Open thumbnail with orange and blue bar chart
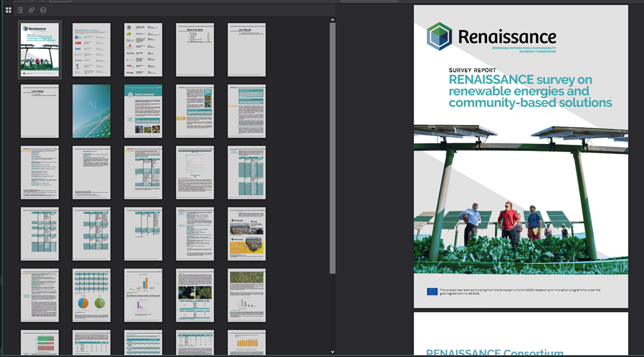The width and height of the screenshot is (644, 357). click(x=143, y=296)
